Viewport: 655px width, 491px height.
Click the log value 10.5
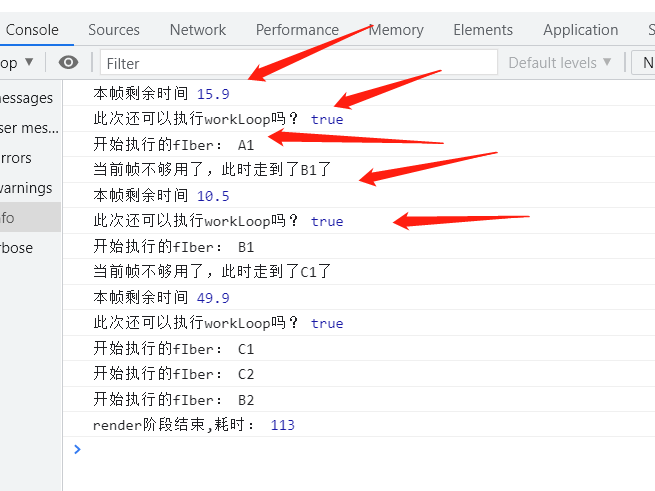(x=213, y=196)
